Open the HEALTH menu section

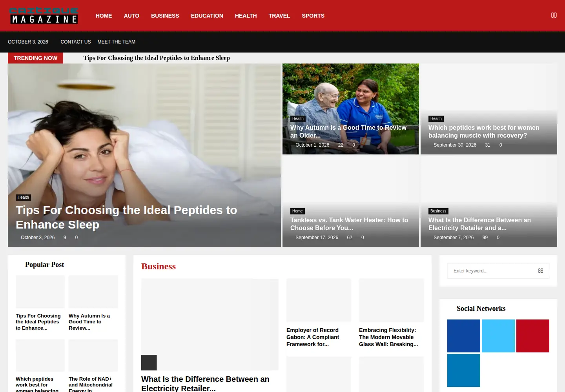tap(246, 16)
